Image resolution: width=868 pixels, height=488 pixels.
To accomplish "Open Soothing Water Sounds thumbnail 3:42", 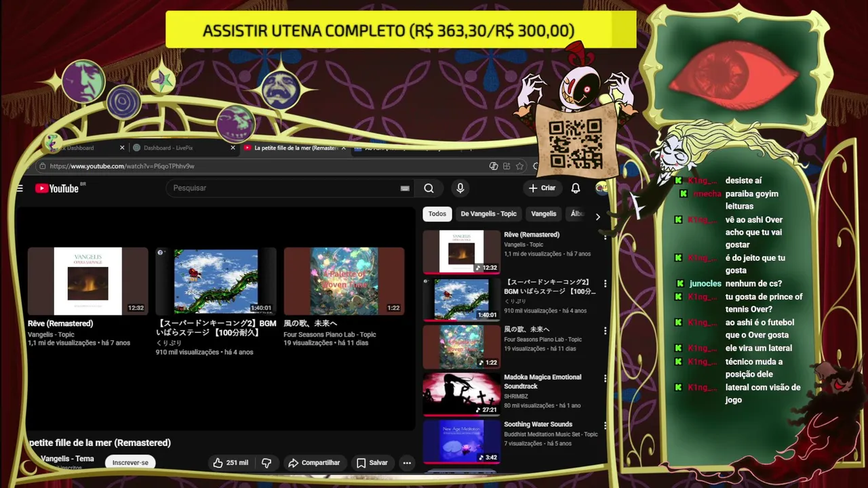I will tap(461, 442).
